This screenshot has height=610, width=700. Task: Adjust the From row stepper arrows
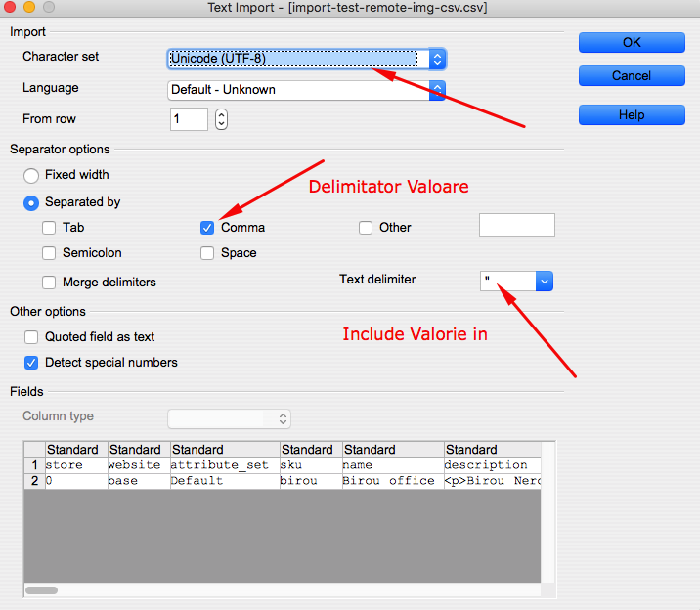[x=221, y=119]
